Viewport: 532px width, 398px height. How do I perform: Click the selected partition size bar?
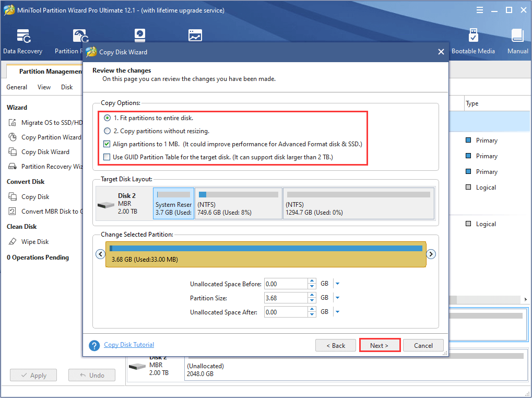tap(266, 254)
